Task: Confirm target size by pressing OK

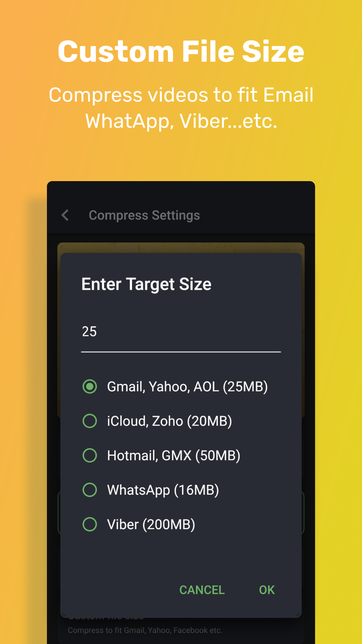Action: (266, 590)
